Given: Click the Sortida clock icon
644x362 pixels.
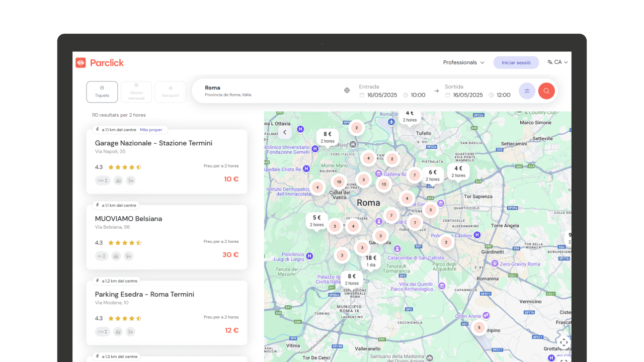Looking at the screenshot, I should (x=491, y=95).
